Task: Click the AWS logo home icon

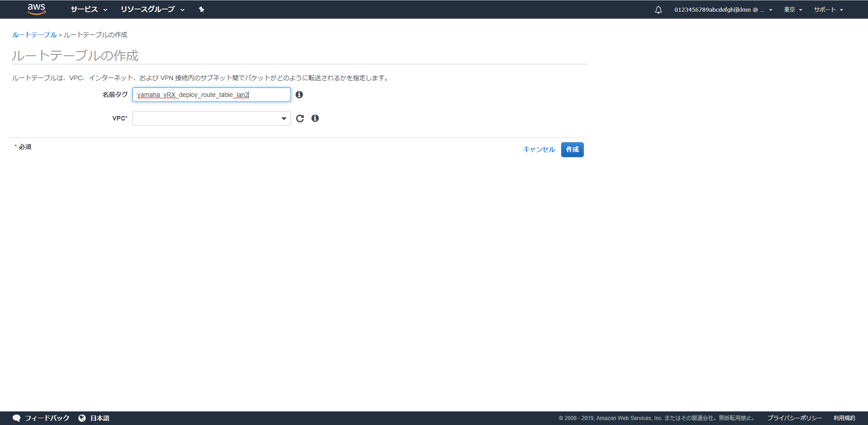Action: coord(36,9)
